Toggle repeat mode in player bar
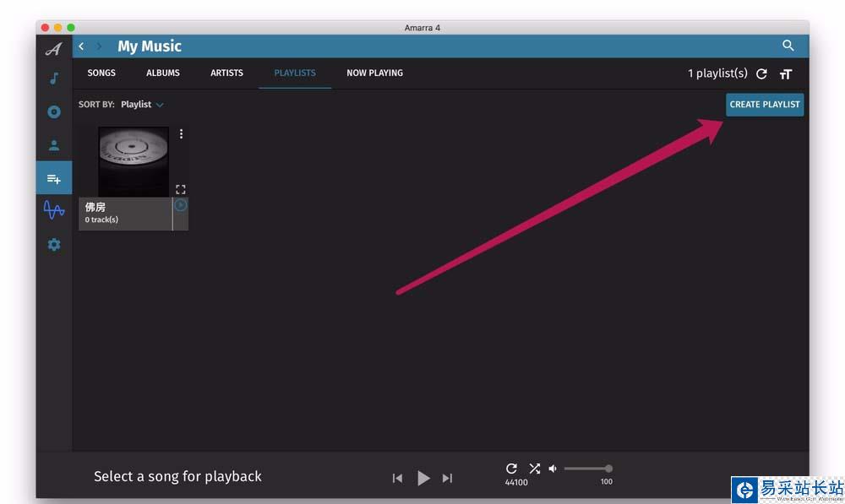This screenshot has height=504, width=845. point(511,469)
